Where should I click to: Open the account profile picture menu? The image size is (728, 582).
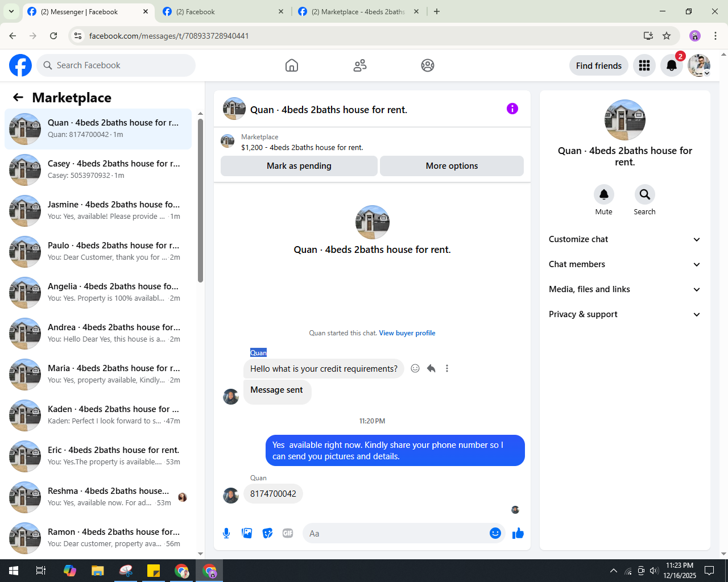click(699, 65)
